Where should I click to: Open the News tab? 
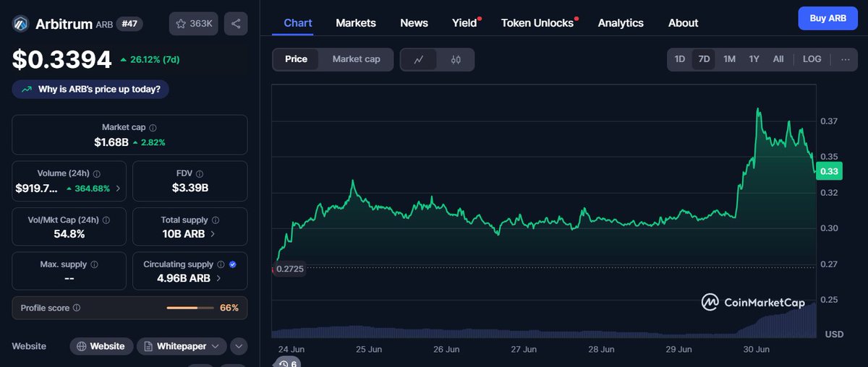point(414,22)
